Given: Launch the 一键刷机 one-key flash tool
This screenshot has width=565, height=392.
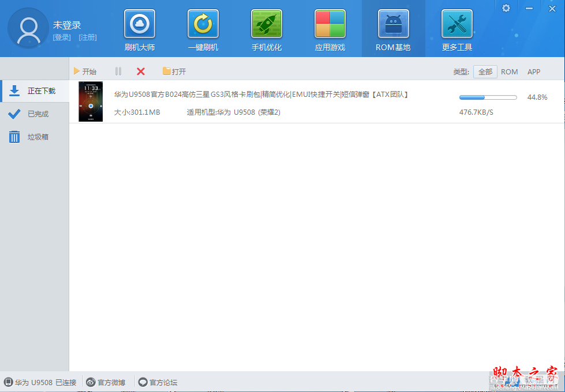Looking at the screenshot, I should 203,30.
